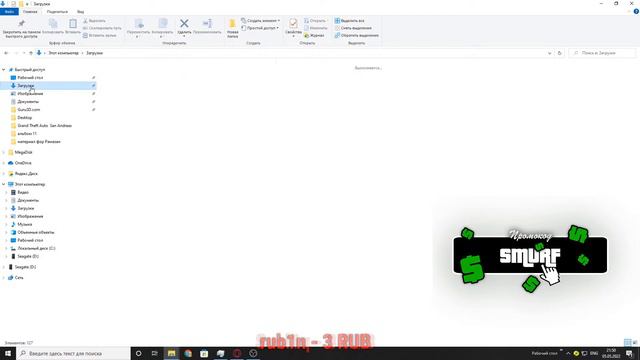Switch to the Home (Главная) ribbon tab
Viewport: 640px width, 360px height.
[30, 12]
